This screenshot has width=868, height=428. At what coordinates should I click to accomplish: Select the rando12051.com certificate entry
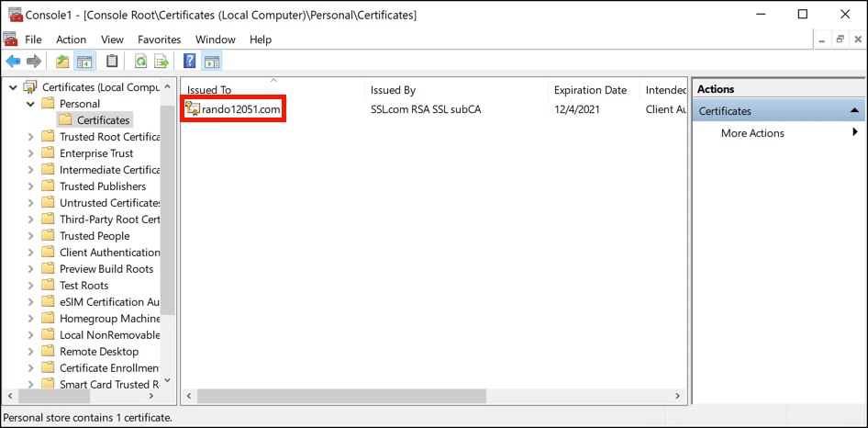point(242,109)
